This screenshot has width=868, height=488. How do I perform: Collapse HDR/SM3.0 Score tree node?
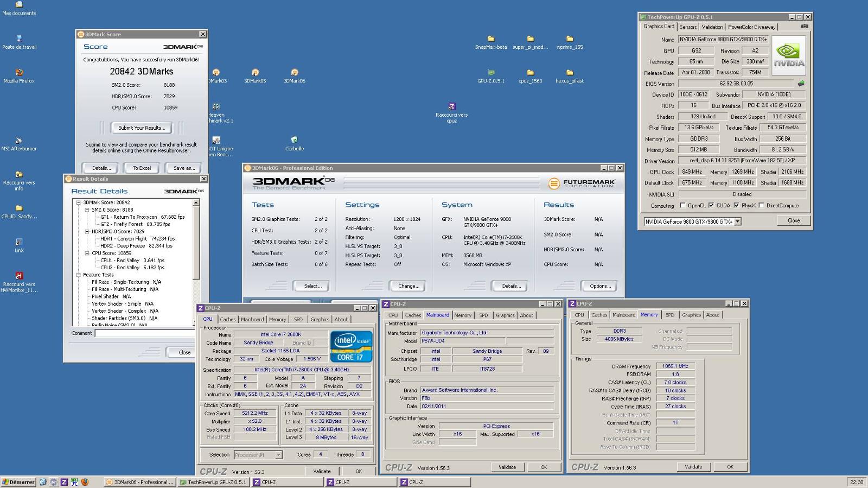tap(87, 231)
